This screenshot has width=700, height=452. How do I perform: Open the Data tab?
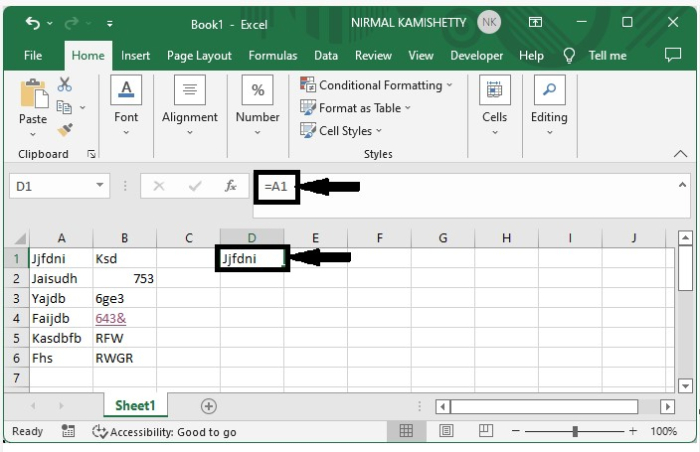click(x=326, y=55)
